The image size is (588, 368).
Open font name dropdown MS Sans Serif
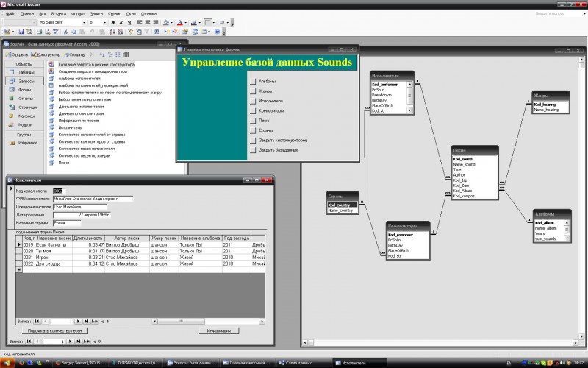pyautogui.click(x=84, y=23)
